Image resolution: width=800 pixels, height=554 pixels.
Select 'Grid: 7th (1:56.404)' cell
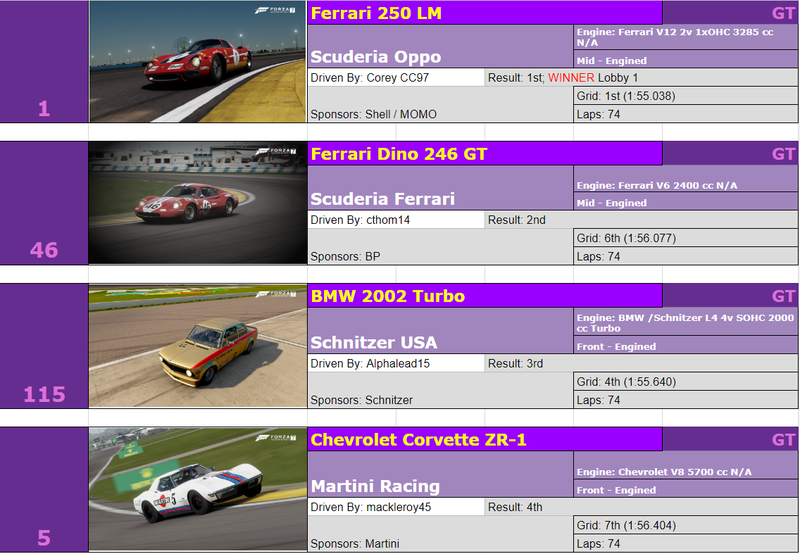click(x=686, y=525)
